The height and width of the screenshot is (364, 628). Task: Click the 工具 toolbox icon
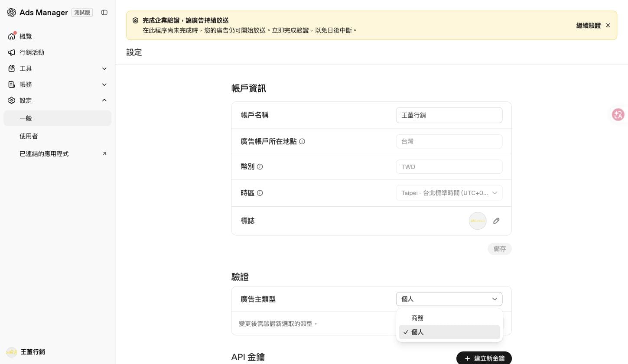coord(12,68)
